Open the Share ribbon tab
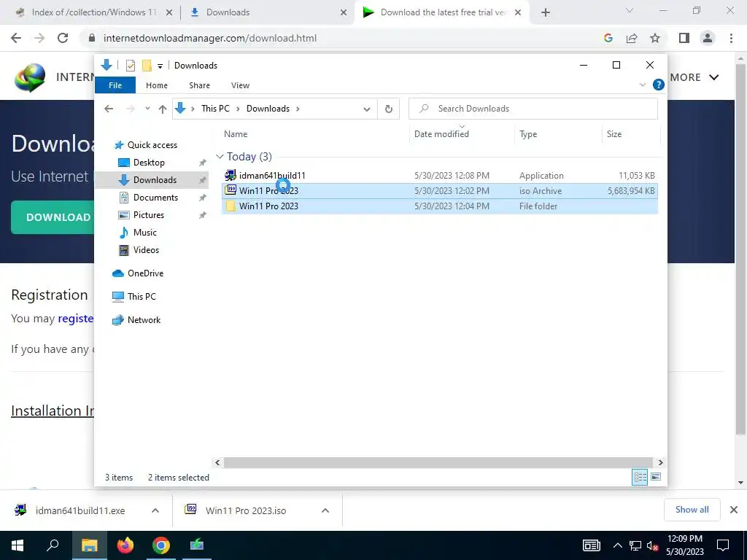Image resolution: width=747 pixels, height=560 pixels. pyautogui.click(x=199, y=85)
